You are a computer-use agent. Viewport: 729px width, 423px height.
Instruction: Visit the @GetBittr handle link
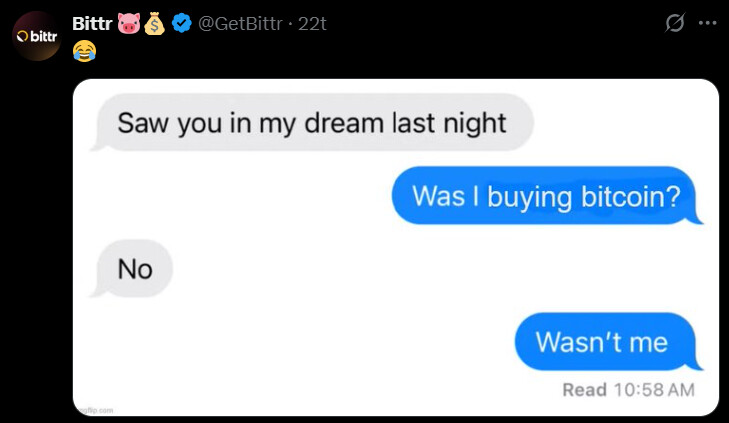[x=240, y=23]
